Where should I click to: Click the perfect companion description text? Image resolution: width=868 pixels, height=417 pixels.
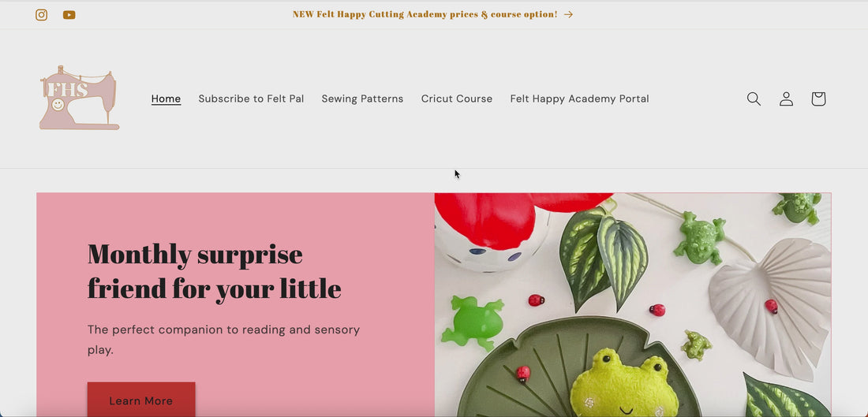pyautogui.click(x=223, y=340)
